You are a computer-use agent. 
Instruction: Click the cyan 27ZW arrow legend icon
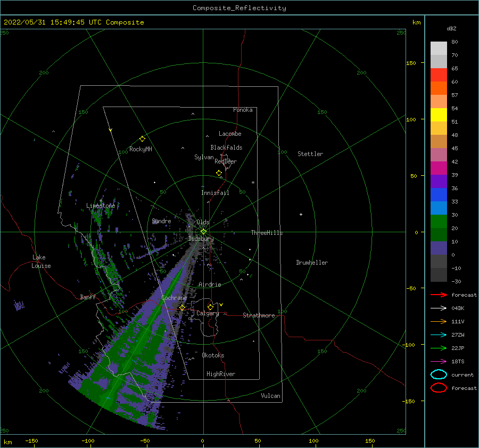click(439, 335)
